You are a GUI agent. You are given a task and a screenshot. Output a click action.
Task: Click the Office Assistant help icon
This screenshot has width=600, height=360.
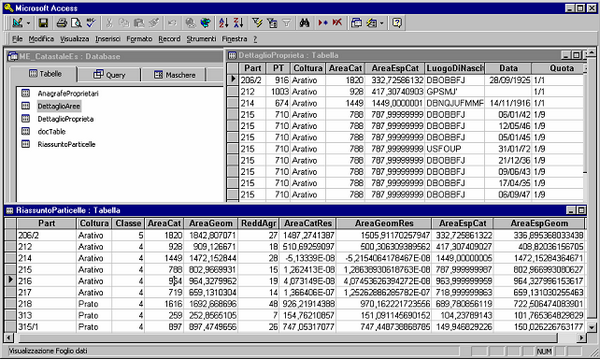397,23
